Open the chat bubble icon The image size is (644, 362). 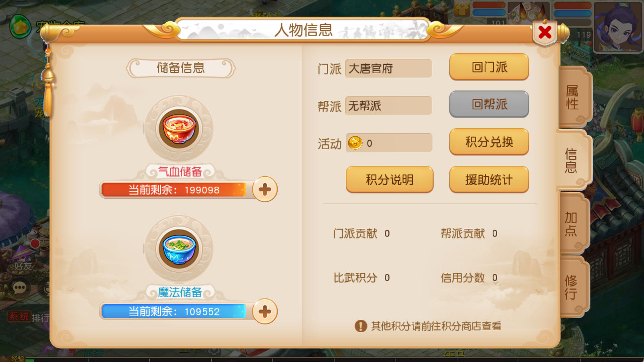pos(20,288)
